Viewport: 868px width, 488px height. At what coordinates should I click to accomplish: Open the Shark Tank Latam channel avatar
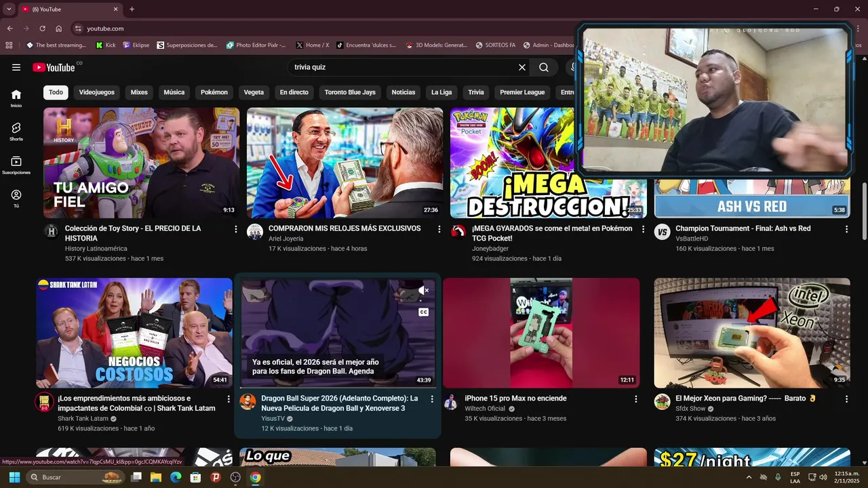tap(44, 401)
